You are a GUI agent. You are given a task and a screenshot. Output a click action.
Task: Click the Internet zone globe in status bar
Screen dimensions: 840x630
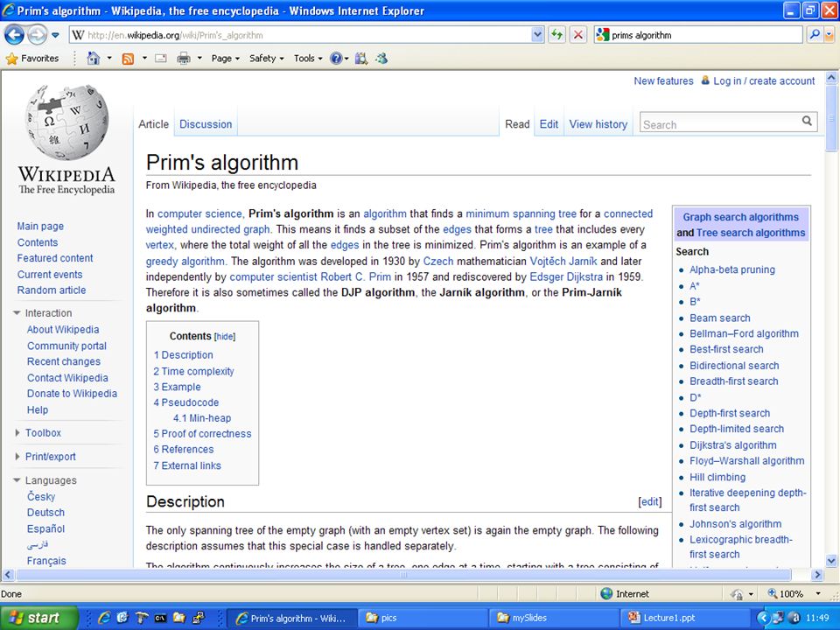[x=606, y=593]
